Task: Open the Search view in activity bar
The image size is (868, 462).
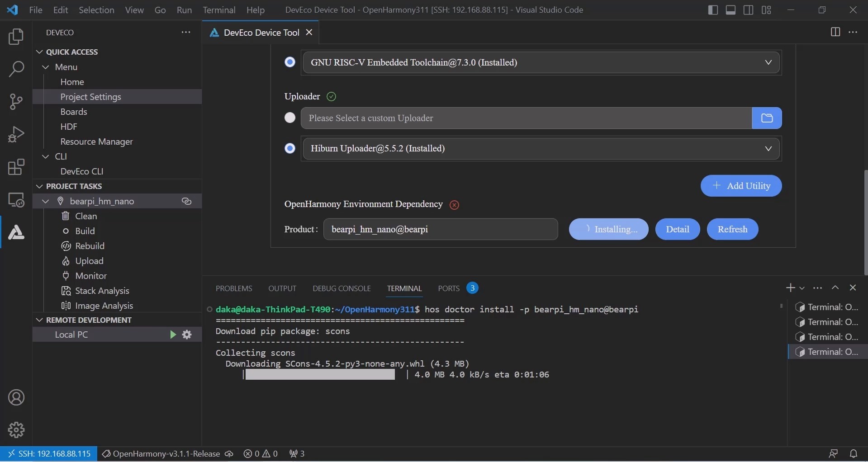Action: 16,69
